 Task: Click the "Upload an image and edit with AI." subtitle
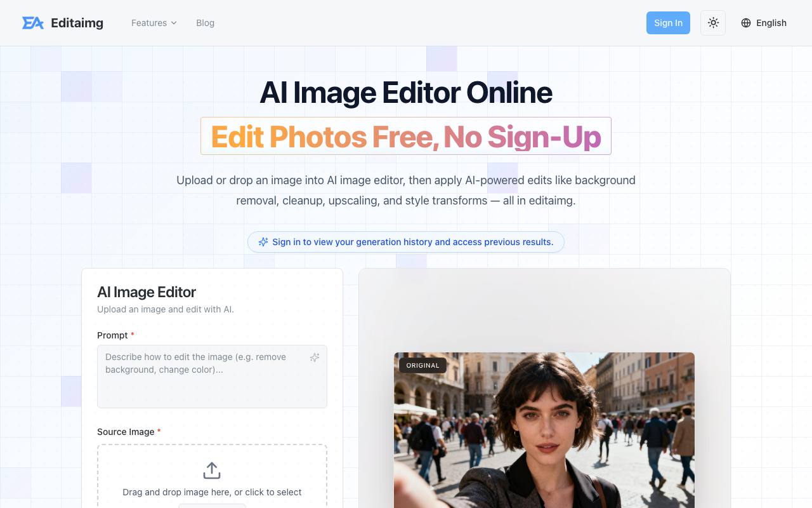point(166,309)
